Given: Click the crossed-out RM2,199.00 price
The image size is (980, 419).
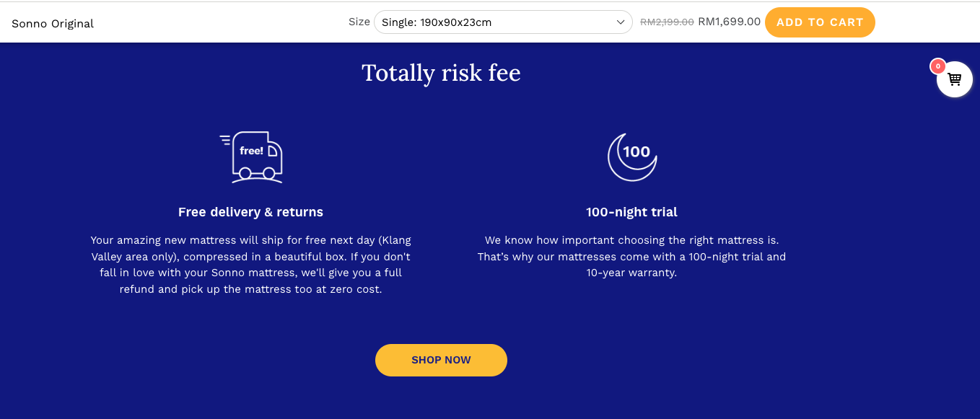Looking at the screenshot, I should [667, 22].
